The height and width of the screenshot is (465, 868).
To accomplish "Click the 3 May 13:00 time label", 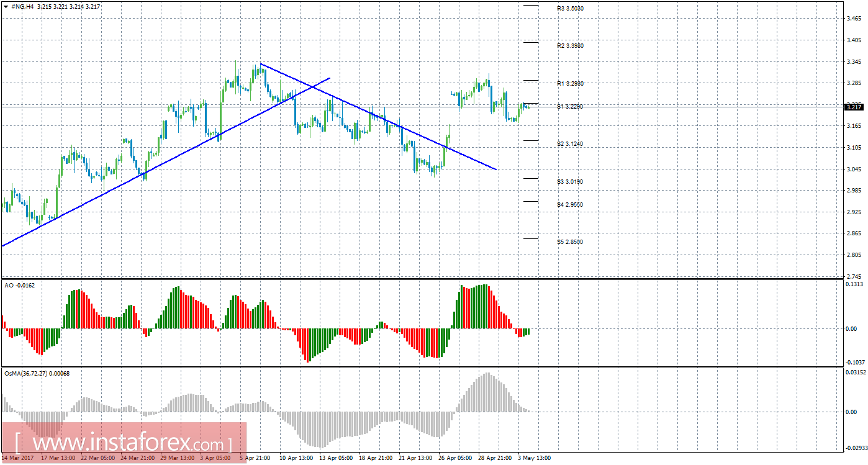I will click(x=533, y=459).
